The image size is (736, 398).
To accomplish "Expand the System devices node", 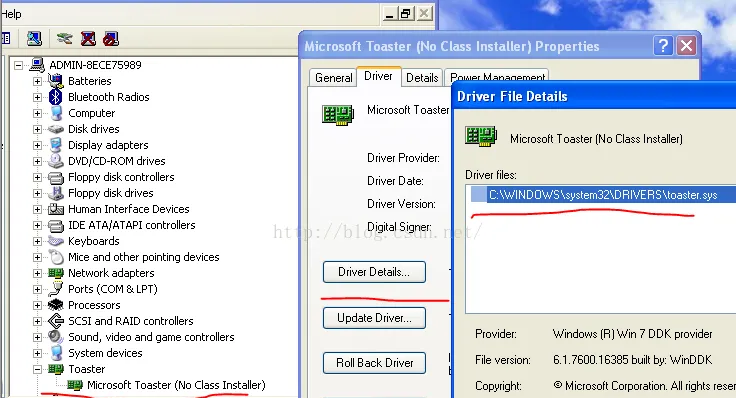I will point(37,353).
